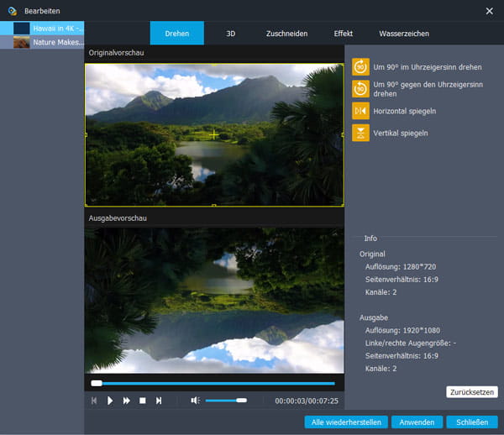Click the time display 00:00:03/00:07:25

pos(307,401)
